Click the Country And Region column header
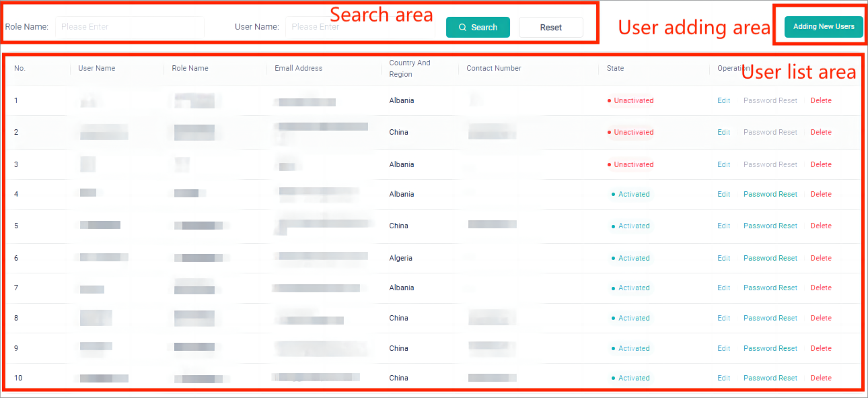The width and height of the screenshot is (868, 398). click(x=409, y=69)
